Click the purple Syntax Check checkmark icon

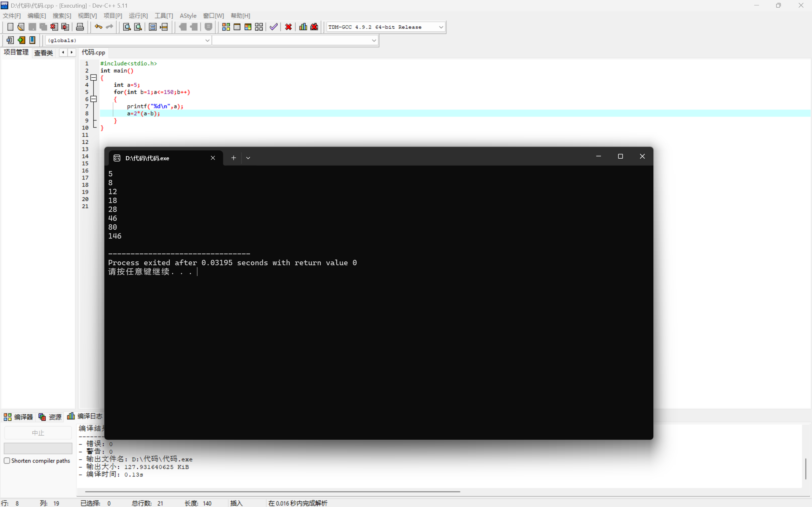[274, 27]
